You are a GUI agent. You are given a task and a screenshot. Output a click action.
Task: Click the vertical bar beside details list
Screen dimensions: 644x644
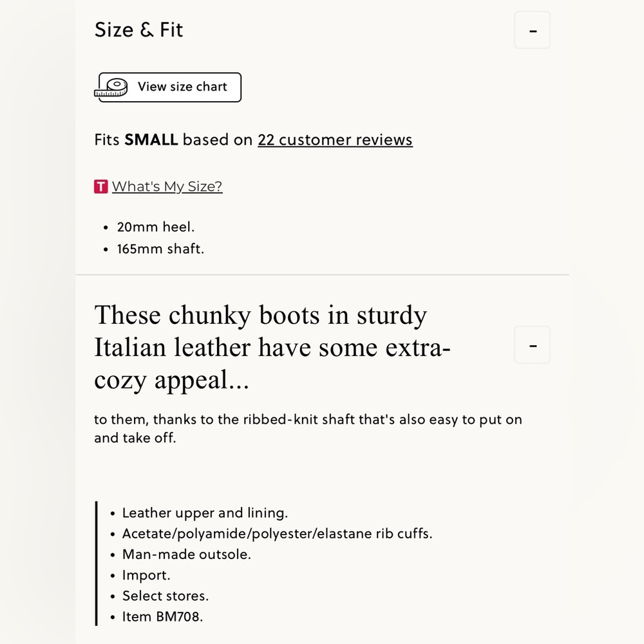96,563
